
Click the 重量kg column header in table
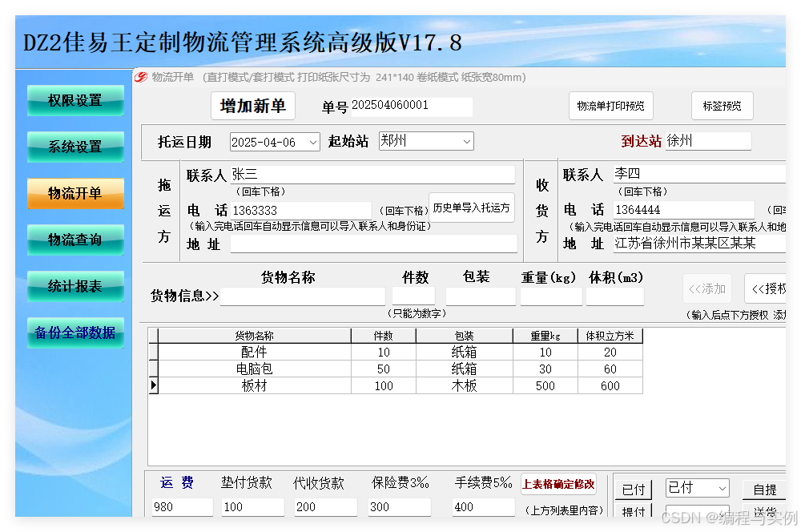point(545,336)
